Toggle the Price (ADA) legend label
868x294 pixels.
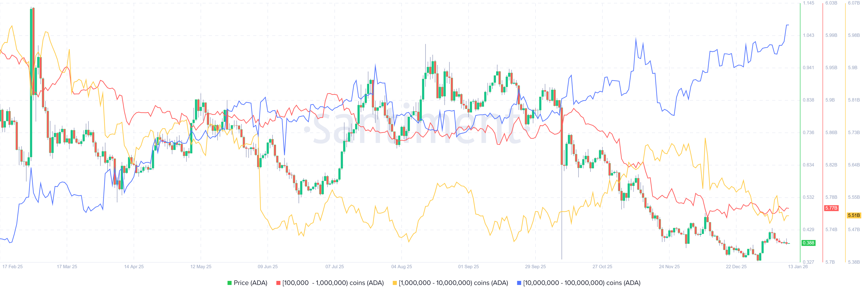click(250, 283)
